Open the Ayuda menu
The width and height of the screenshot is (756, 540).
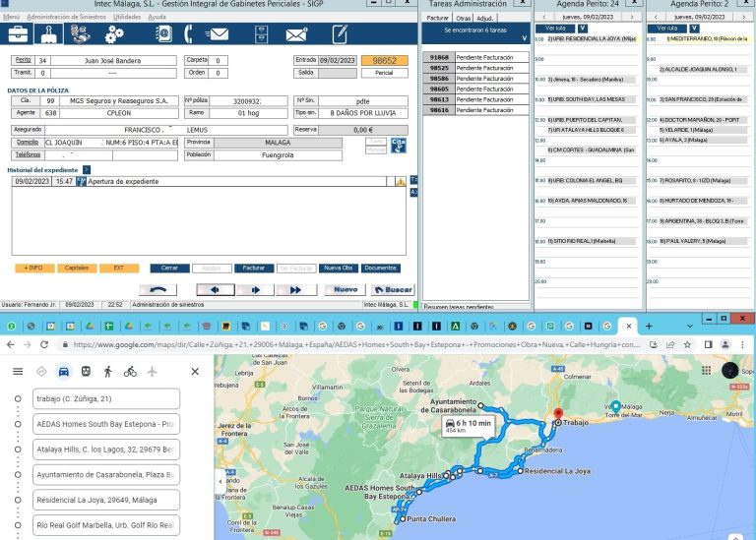(157, 17)
